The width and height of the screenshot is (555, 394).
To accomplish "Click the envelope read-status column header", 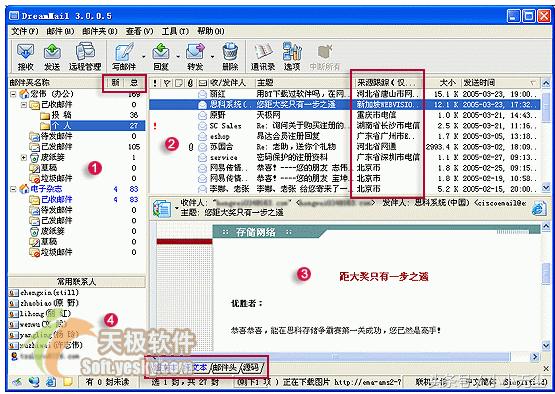I will coord(202,83).
